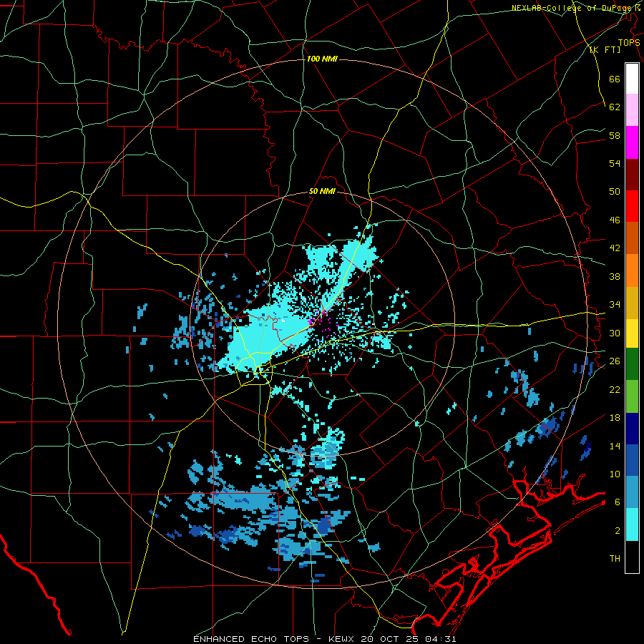Click the '34' legend value

(615, 305)
